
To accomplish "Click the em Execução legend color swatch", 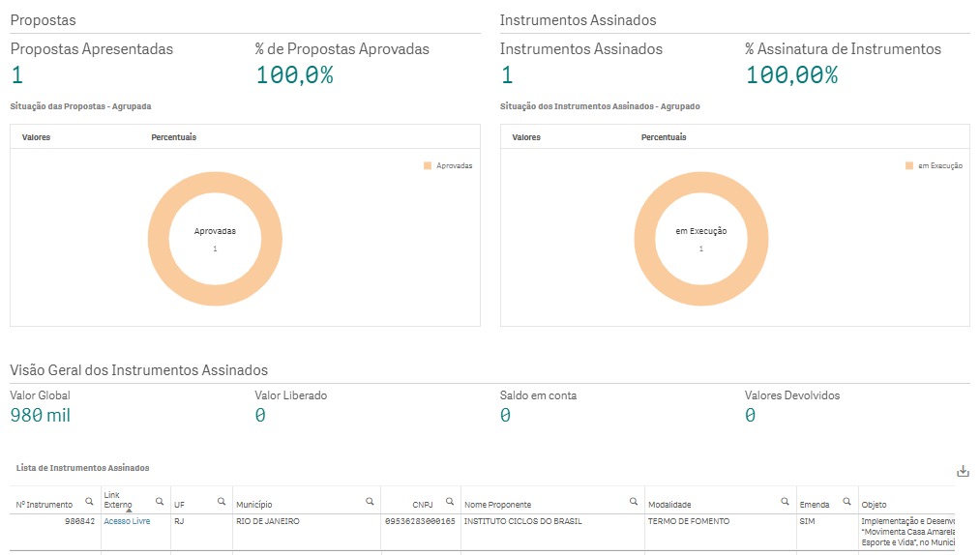I will point(909,165).
